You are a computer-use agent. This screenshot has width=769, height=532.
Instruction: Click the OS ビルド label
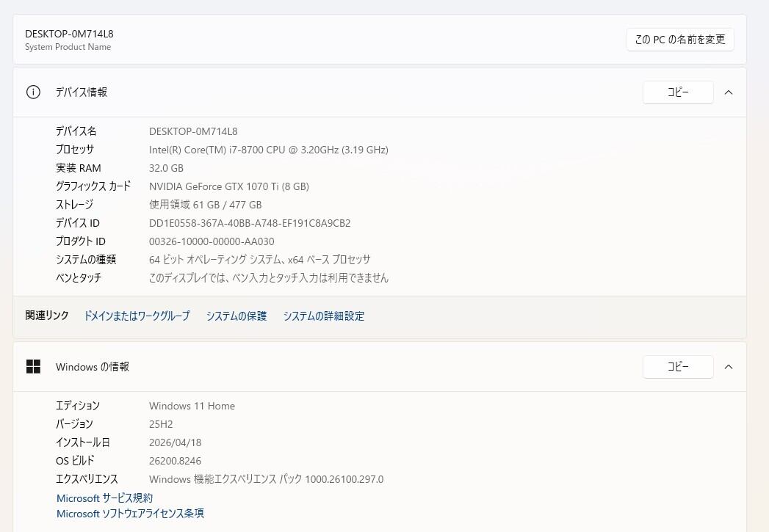point(75,461)
